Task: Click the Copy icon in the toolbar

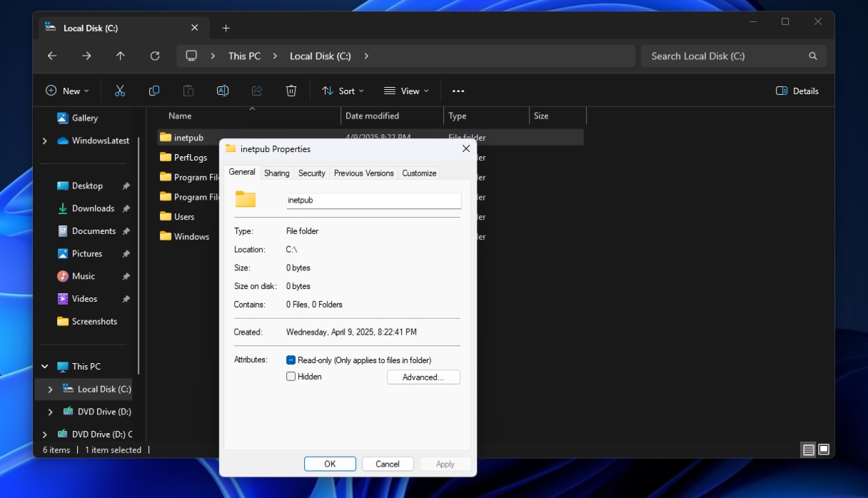Action: pos(153,91)
